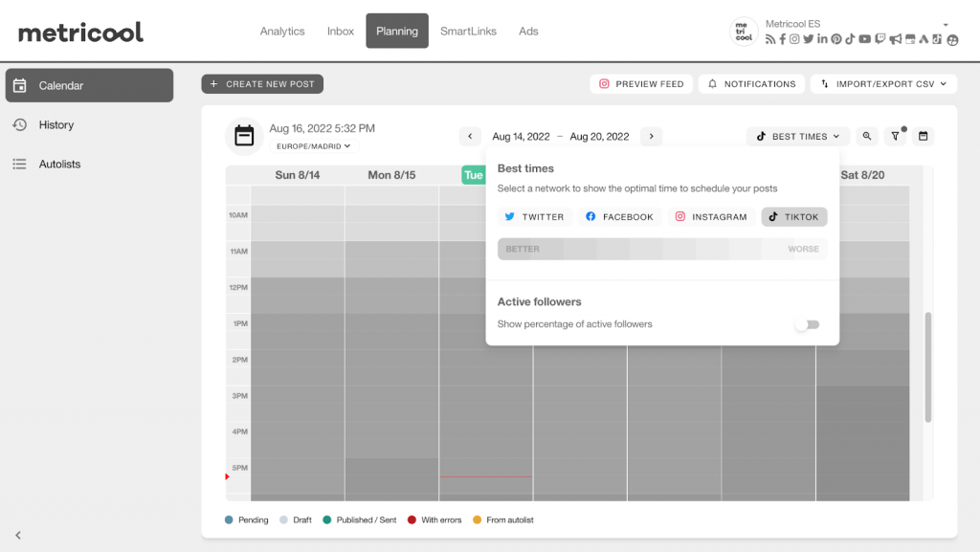
Task: Click the 'Aug 16, 2022 5:32 PM' text
Action: tap(322, 128)
